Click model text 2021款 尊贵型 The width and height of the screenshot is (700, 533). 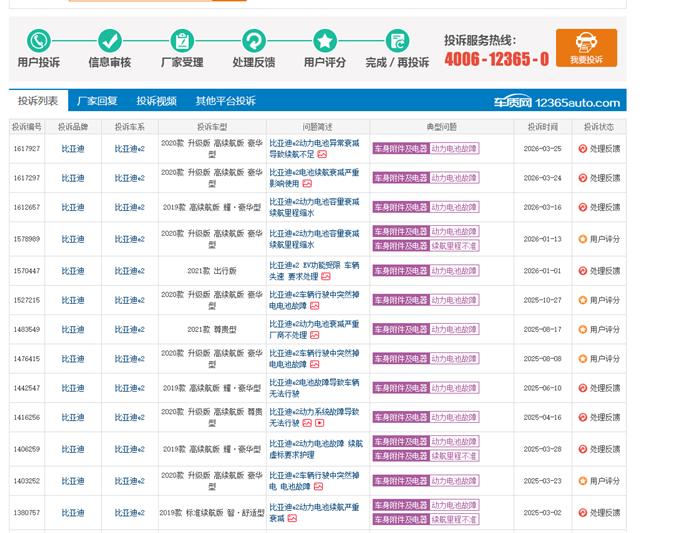pyautogui.click(x=212, y=329)
